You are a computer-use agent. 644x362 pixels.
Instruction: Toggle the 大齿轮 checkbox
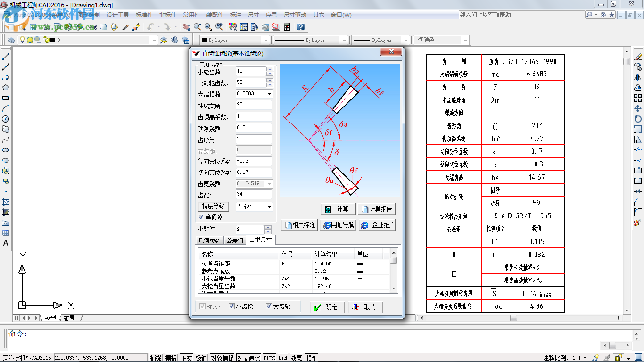pos(269,306)
